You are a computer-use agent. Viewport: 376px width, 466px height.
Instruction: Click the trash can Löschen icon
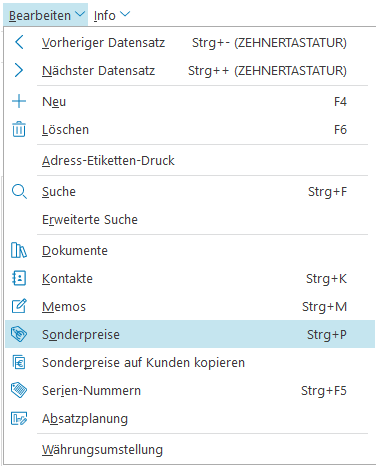(19, 129)
